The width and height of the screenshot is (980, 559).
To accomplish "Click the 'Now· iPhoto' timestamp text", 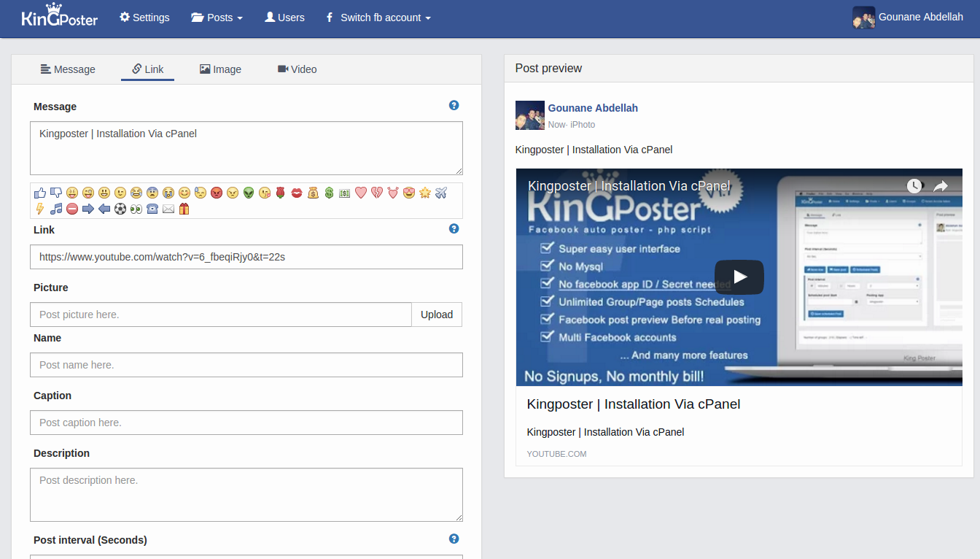I will coord(572,125).
